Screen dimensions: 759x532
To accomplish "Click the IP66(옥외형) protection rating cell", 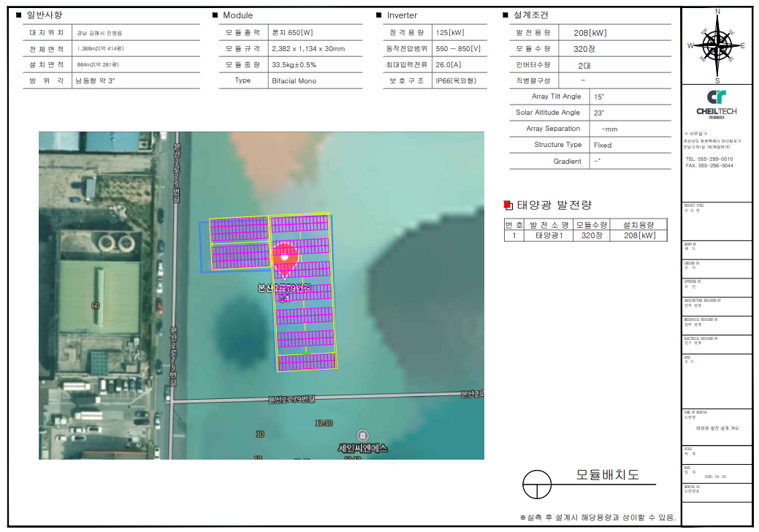I will [x=455, y=80].
